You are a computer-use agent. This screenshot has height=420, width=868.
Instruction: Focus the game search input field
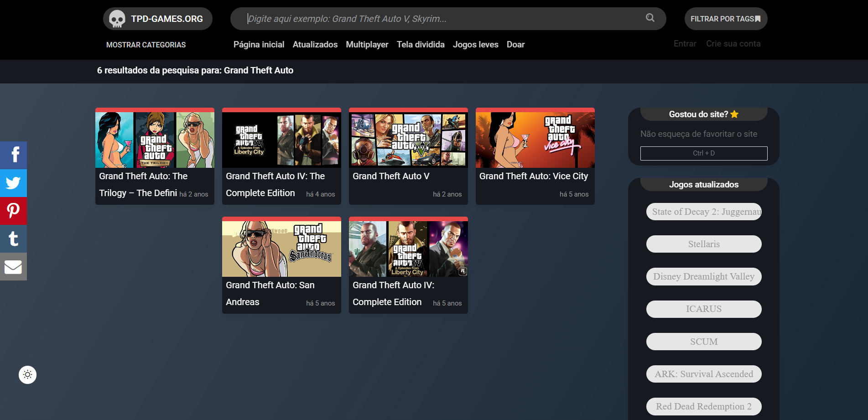442,19
